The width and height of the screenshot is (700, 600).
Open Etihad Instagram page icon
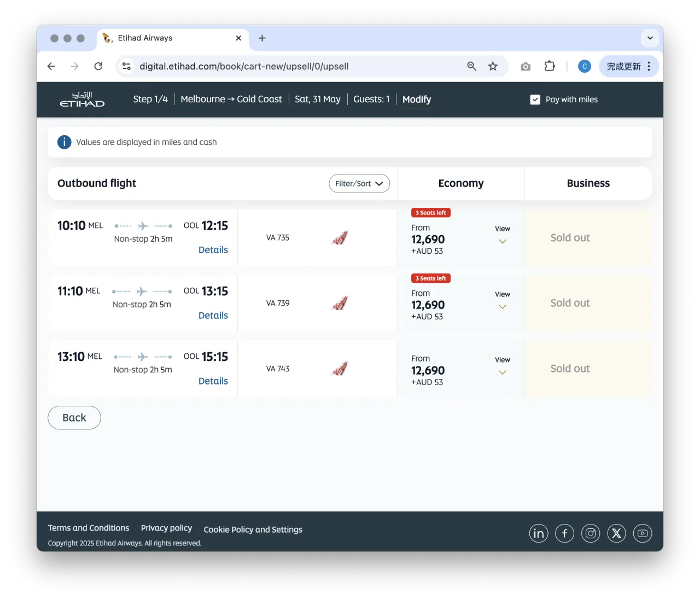pyautogui.click(x=591, y=533)
